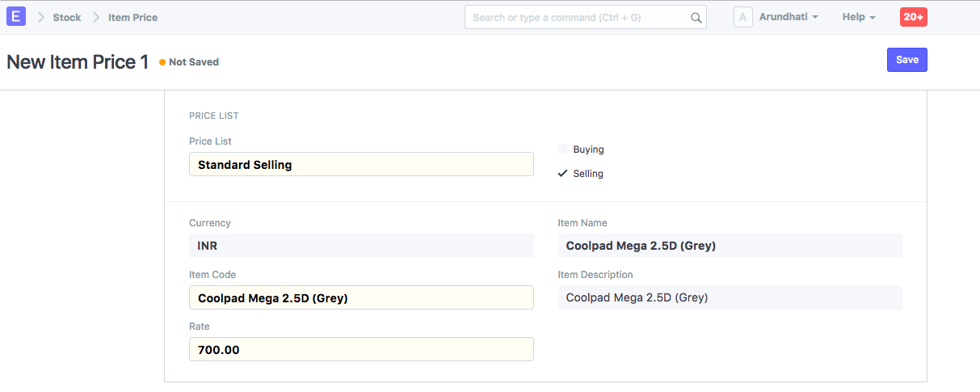Open the 20+ notifications badge

point(913,17)
